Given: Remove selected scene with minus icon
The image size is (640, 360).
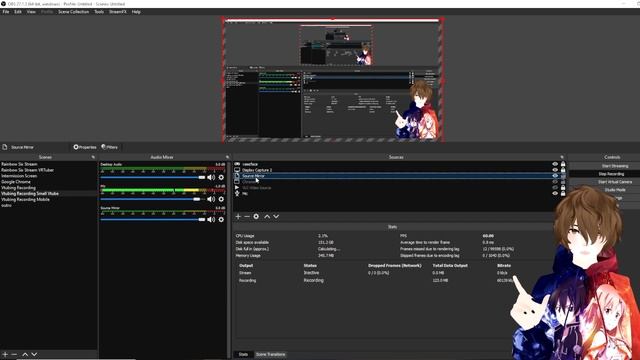Looking at the screenshot, I should coord(14,354).
